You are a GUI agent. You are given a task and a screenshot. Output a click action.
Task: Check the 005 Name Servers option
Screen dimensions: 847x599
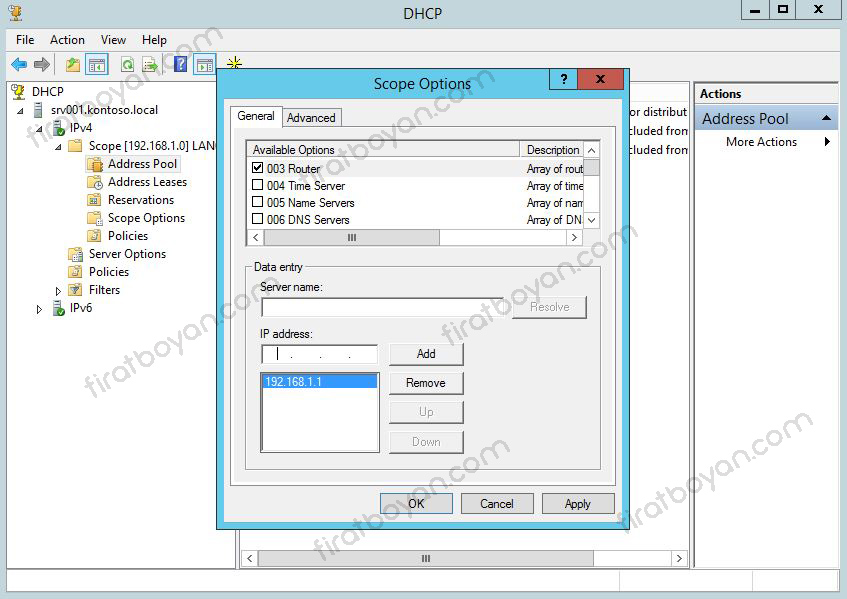point(258,202)
